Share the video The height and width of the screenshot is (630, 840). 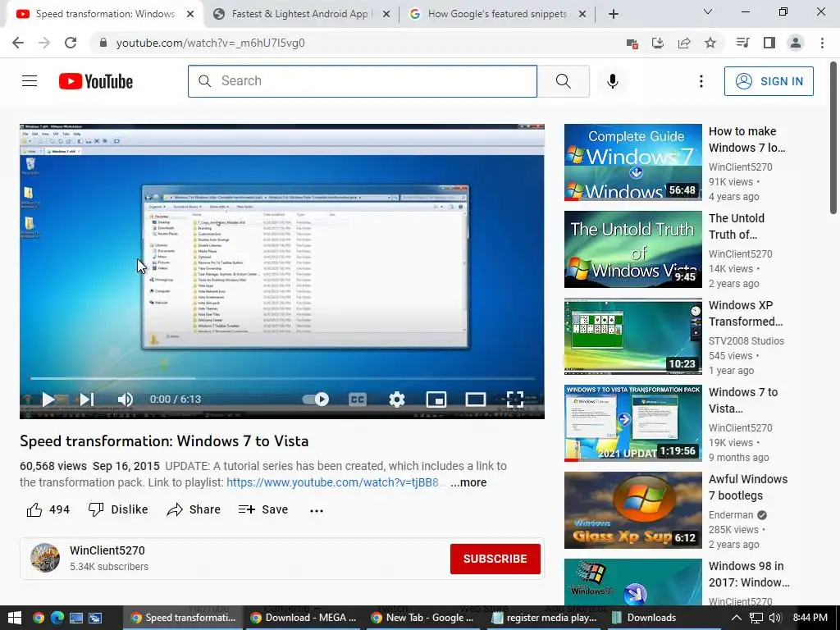(x=194, y=509)
